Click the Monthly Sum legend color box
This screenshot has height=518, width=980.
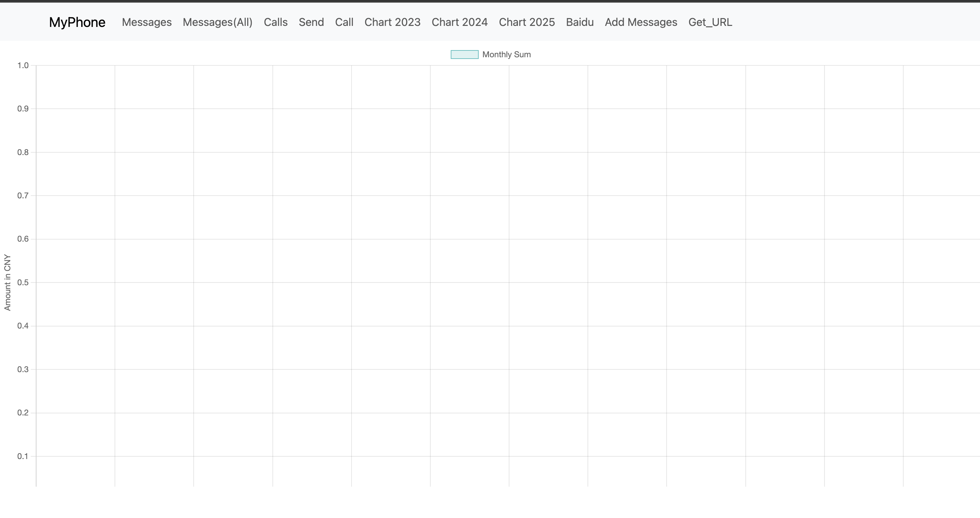coord(464,55)
